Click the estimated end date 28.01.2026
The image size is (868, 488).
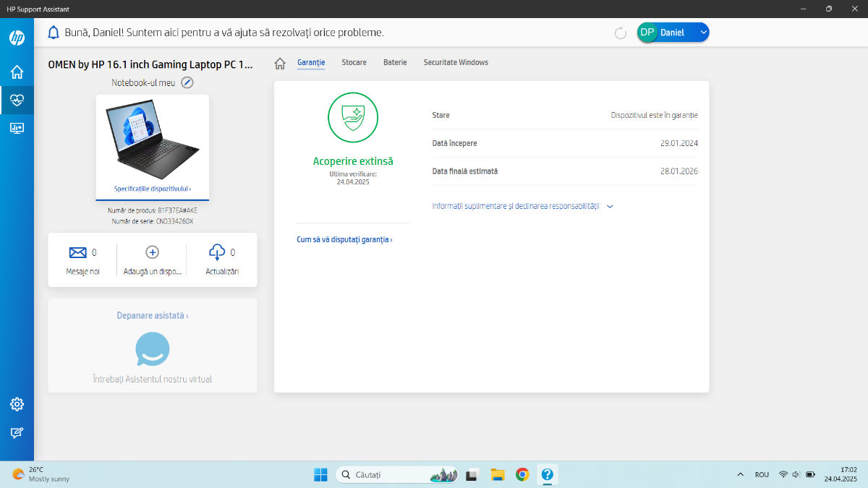pos(679,171)
